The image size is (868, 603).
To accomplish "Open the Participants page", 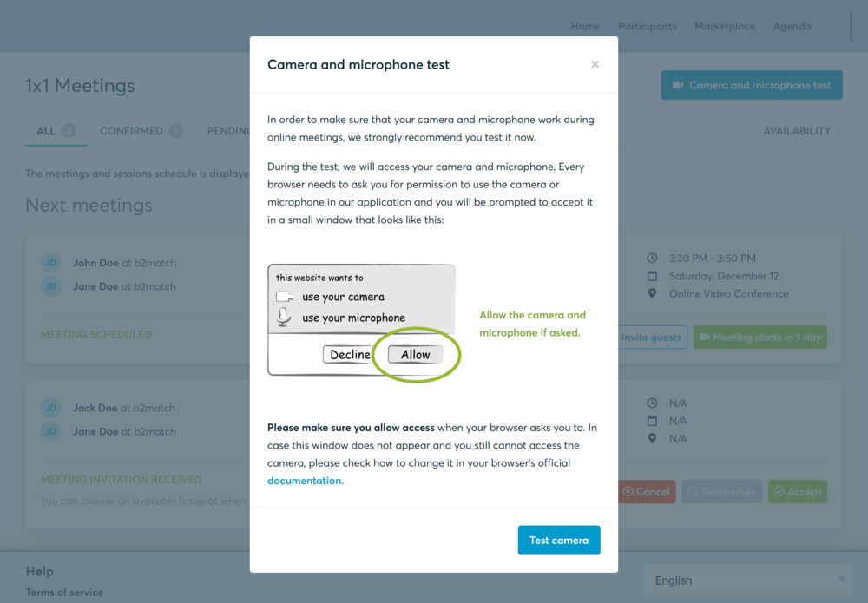I will pos(648,26).
